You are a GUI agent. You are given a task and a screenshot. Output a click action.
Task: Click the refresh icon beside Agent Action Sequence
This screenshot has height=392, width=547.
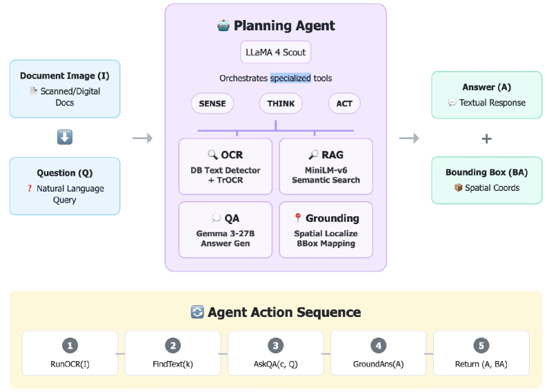(x=197, y=312)
